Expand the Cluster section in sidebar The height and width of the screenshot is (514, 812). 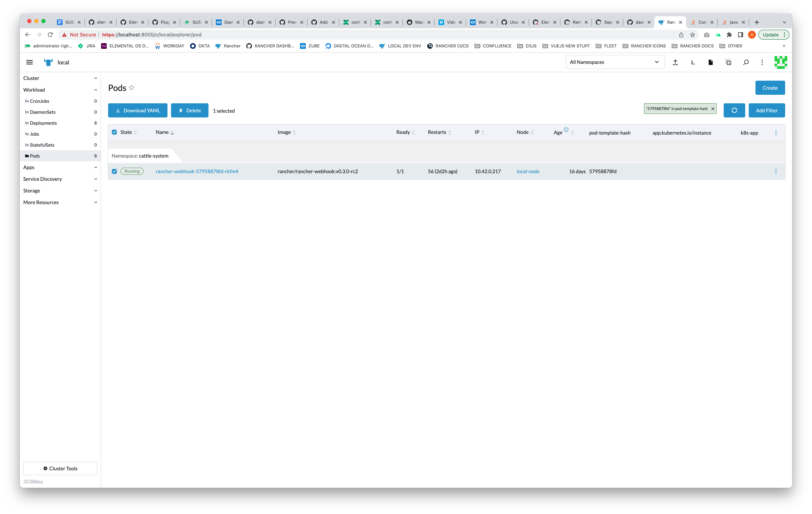pyautogui.click(x=60, y=78)
